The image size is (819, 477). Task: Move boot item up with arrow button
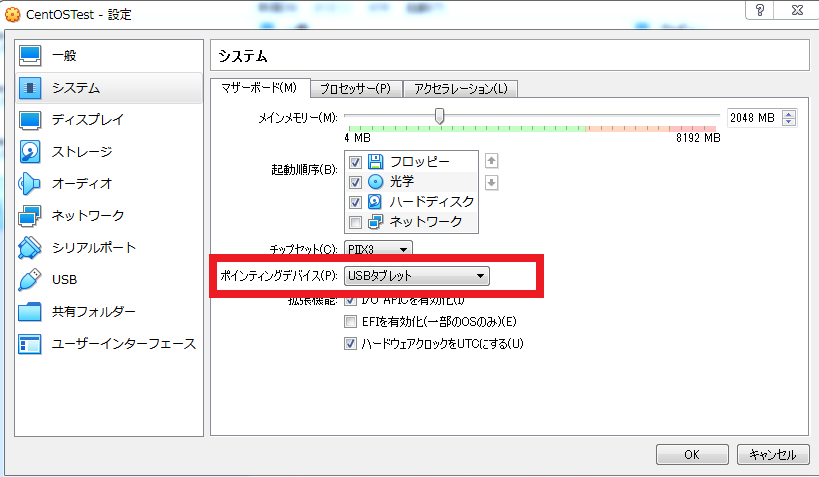tap(491, 161)
